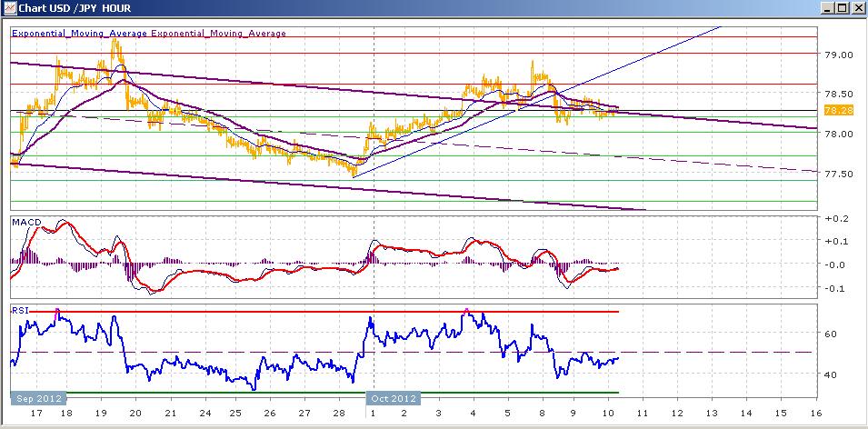This screenshot has height=429, width=868.
Task: Click the orange 78.28 current price tag
Action: tap(836, 111)
